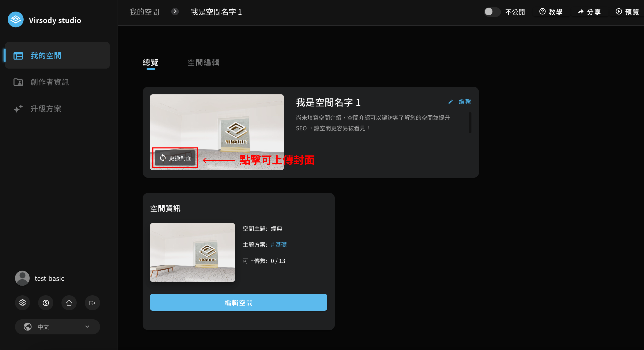Open 教學 tutorial help icon
644x350 pixels.
542,12
